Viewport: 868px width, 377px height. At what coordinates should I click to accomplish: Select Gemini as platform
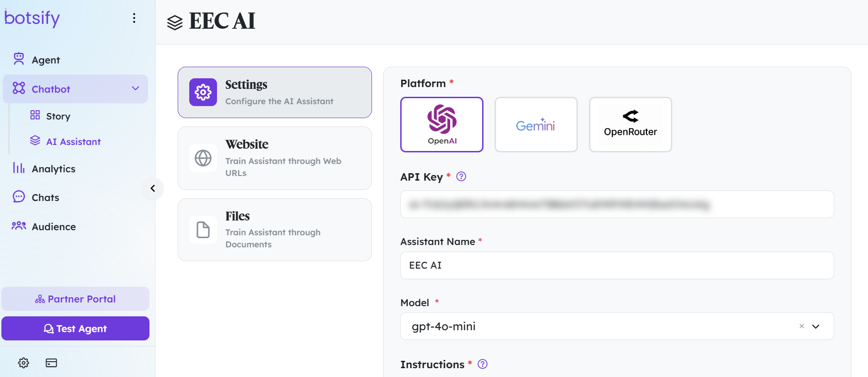(x=536, y=125)
